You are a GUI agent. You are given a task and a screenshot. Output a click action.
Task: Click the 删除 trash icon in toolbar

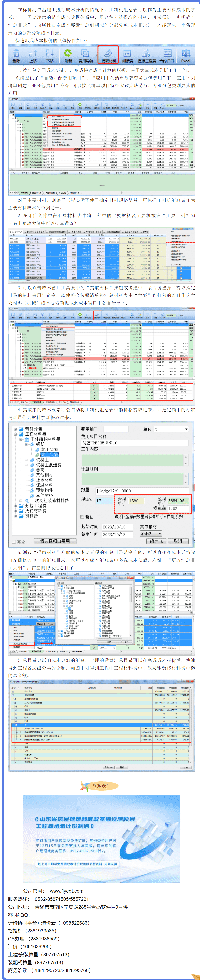click(x=16, y=53)
